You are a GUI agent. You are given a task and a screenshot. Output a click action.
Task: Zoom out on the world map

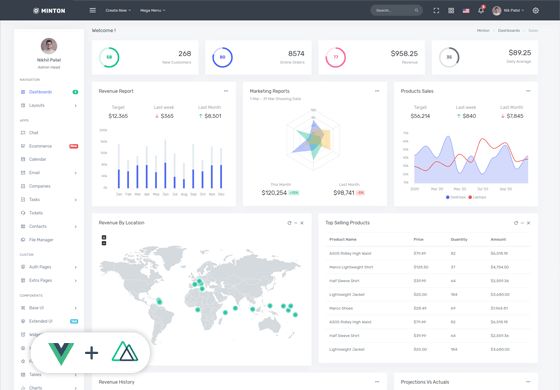104,243
